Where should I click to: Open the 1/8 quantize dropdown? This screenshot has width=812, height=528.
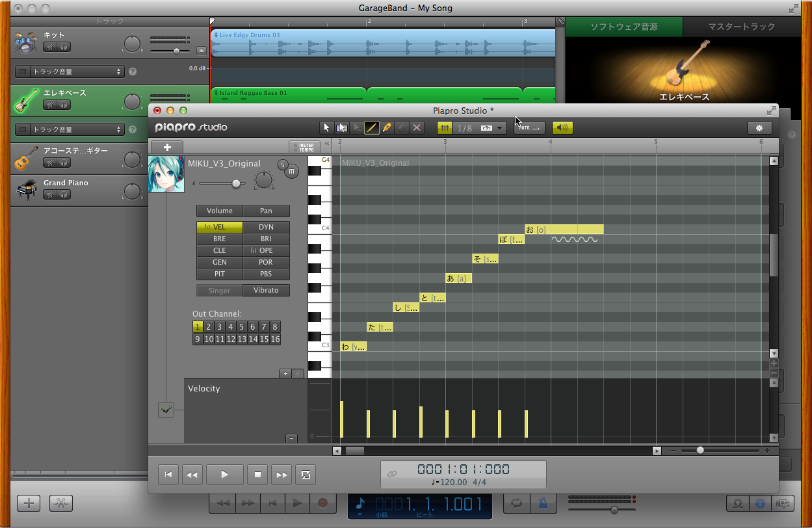click(480, 128)
